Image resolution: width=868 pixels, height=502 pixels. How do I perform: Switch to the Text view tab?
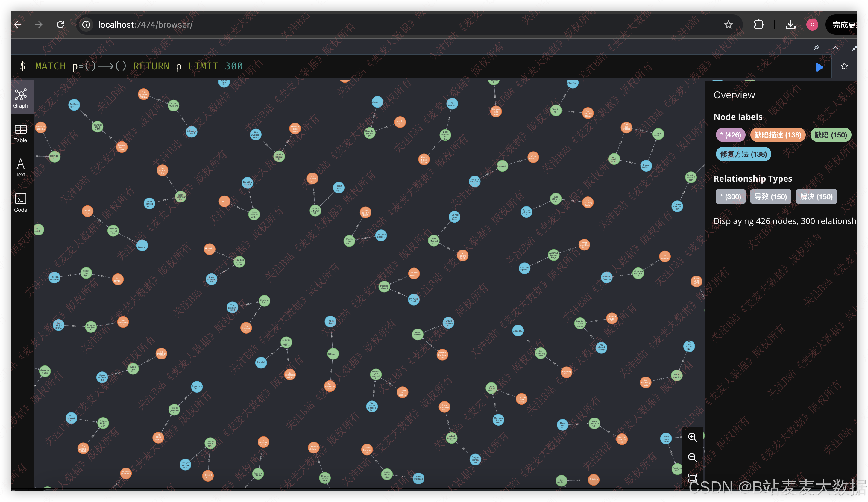tap(21, 167)
